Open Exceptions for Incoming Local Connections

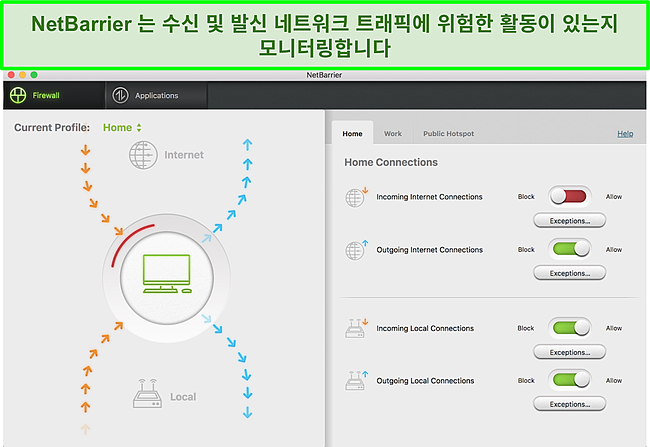click(x=570, y=352)
